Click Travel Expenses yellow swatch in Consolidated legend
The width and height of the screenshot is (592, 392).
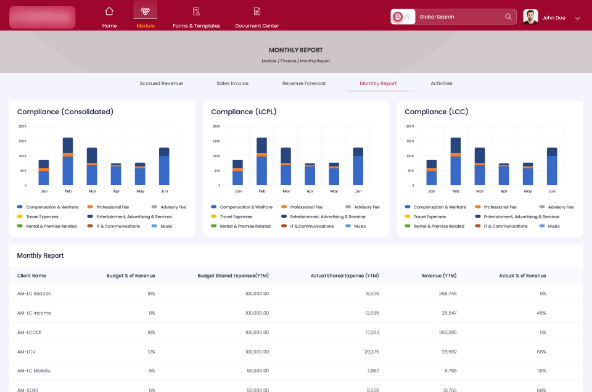20,216
